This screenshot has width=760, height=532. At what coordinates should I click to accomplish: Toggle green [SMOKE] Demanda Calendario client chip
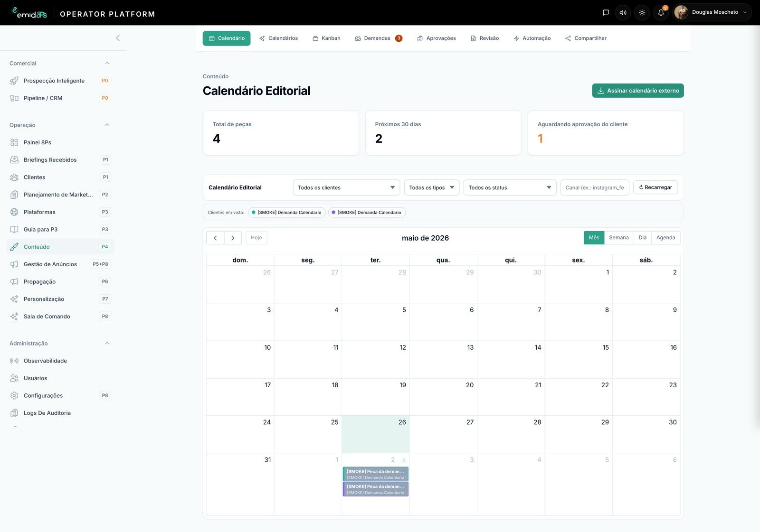(286, 213)
